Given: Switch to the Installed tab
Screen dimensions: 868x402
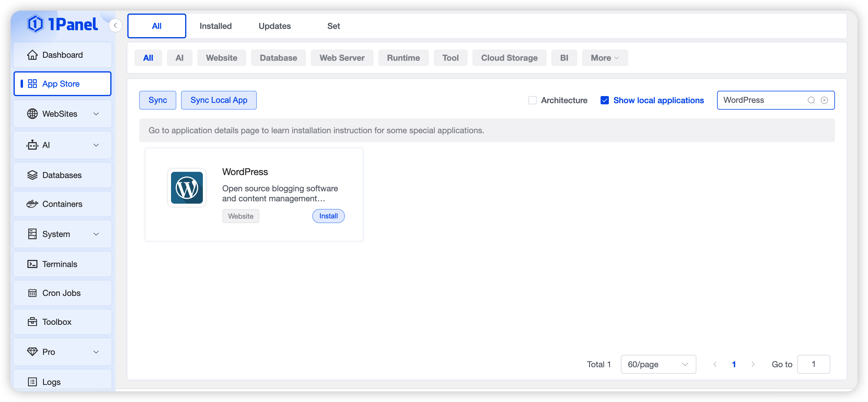Looking at the screenshot, I should click(x=215, y=26).
